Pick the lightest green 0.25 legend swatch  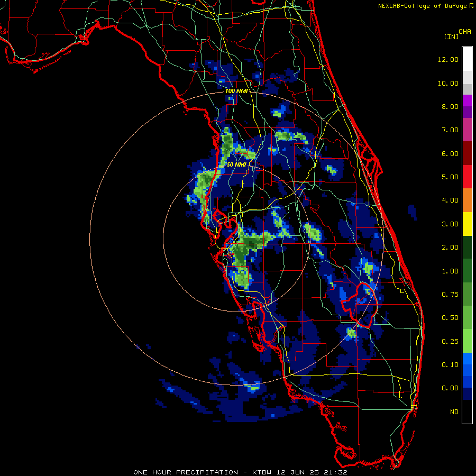click(467, 341)
